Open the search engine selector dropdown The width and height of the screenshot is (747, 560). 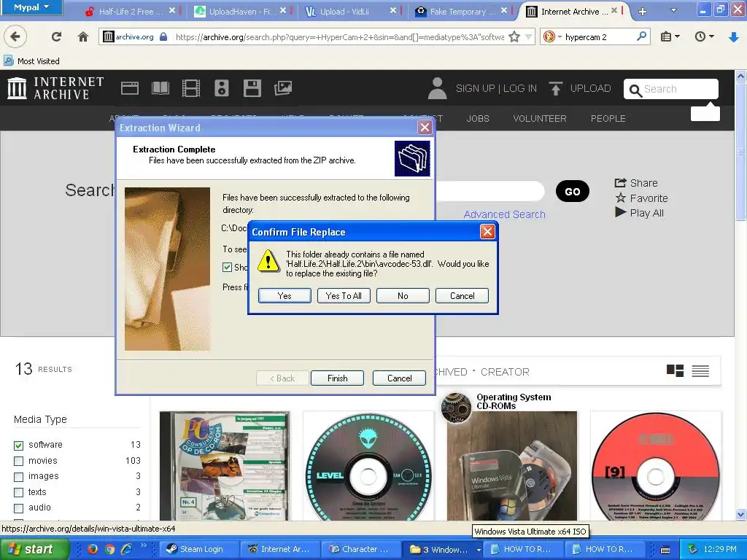click(x=552, y=36)
